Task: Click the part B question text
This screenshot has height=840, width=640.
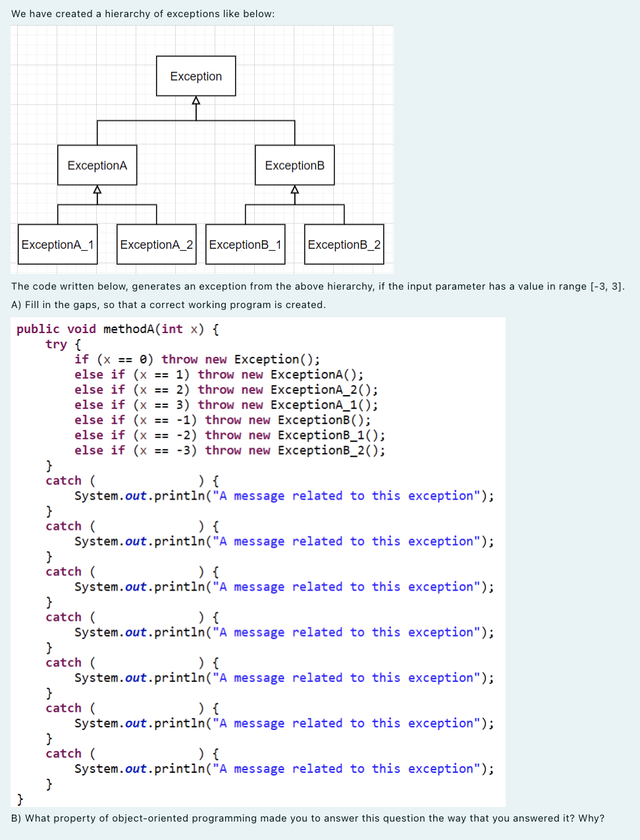Action: 307,818
